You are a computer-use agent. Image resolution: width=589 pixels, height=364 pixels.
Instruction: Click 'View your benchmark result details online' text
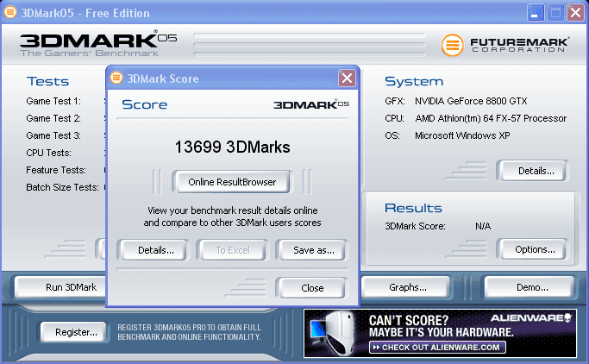(233, 210)
